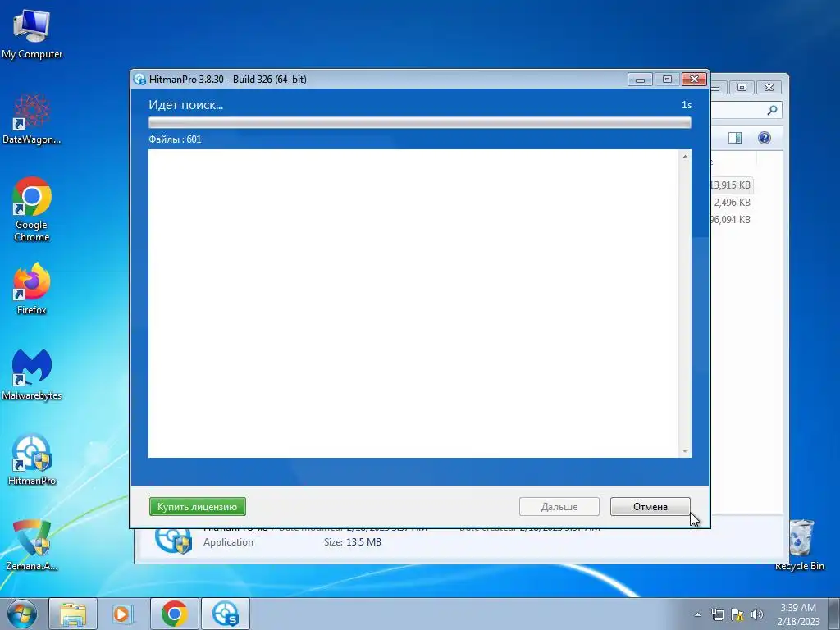Close the HitmanPro window
The width and height of the screenshot is (840, 630).
(x=694, y=80)
